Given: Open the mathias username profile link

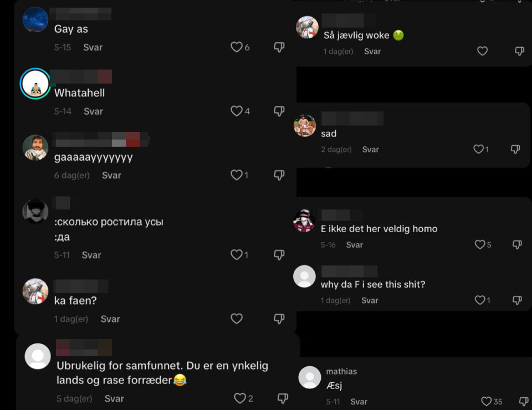Looking at the screenshot, I should (341, 371).
